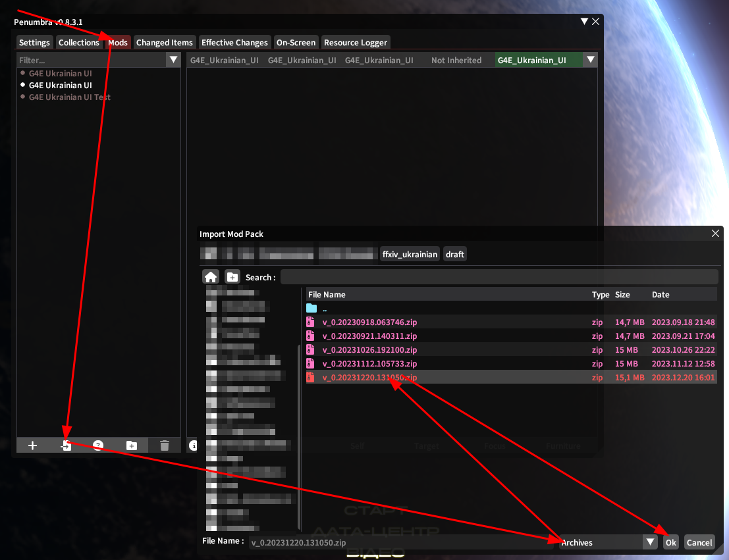Image resolution: width=729 pixels, height=560 pixels.
Task: Click the import mod pack icon
Action: coord(66,445)
